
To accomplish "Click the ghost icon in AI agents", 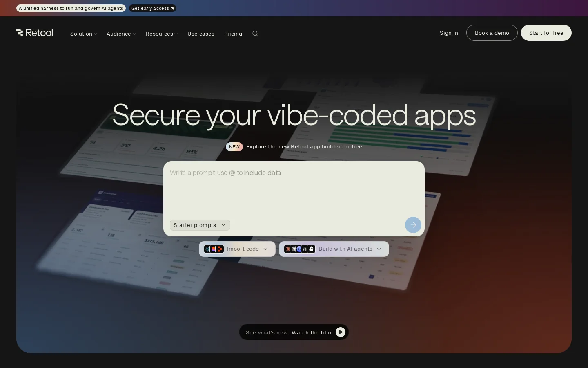I will click(x=311, y=249).
